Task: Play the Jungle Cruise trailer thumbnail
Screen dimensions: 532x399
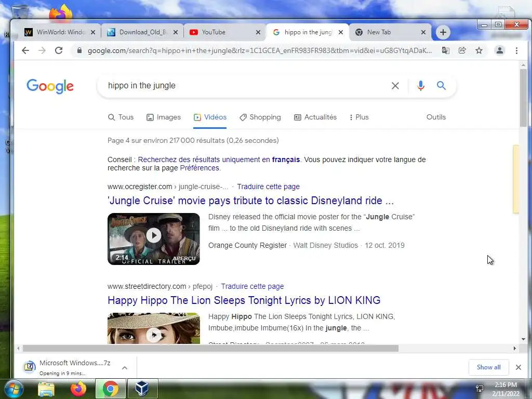Action: (154, 239)
